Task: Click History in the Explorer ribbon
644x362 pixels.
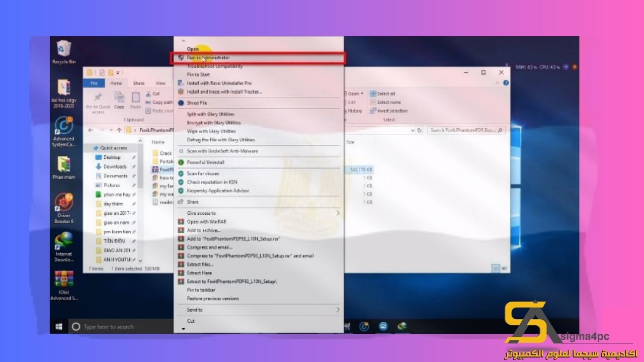Action: point(355,111)
